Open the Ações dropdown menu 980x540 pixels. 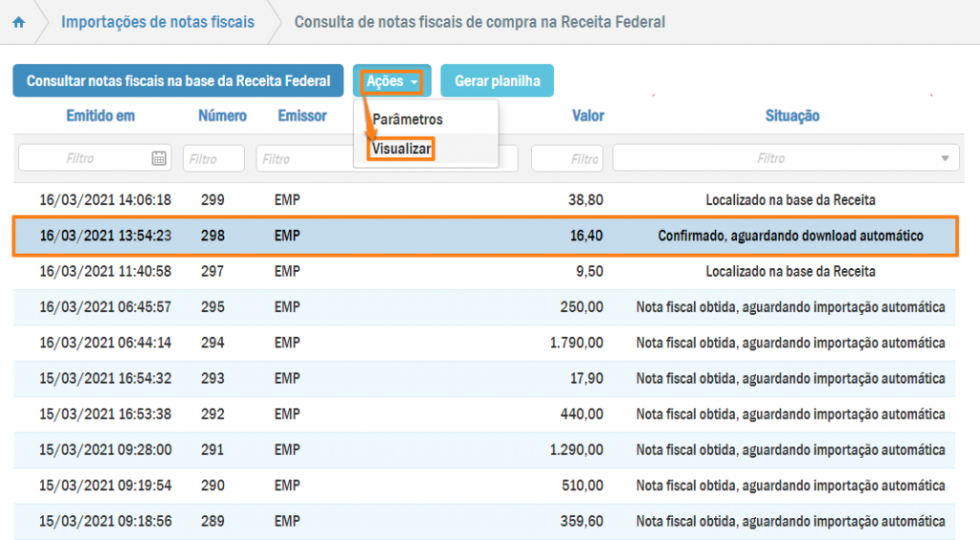(392, 81)
